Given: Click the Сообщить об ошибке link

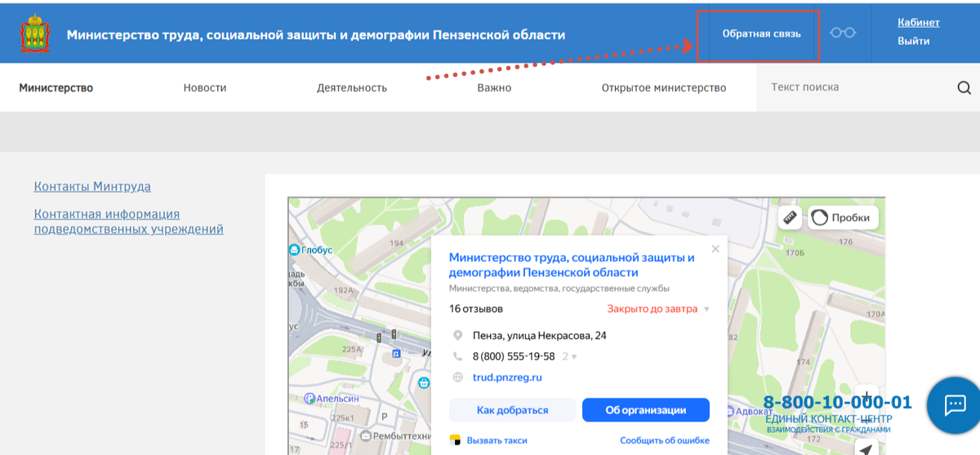Looking at the screenshot, I should pyautogui.click(x=665, y=440).
